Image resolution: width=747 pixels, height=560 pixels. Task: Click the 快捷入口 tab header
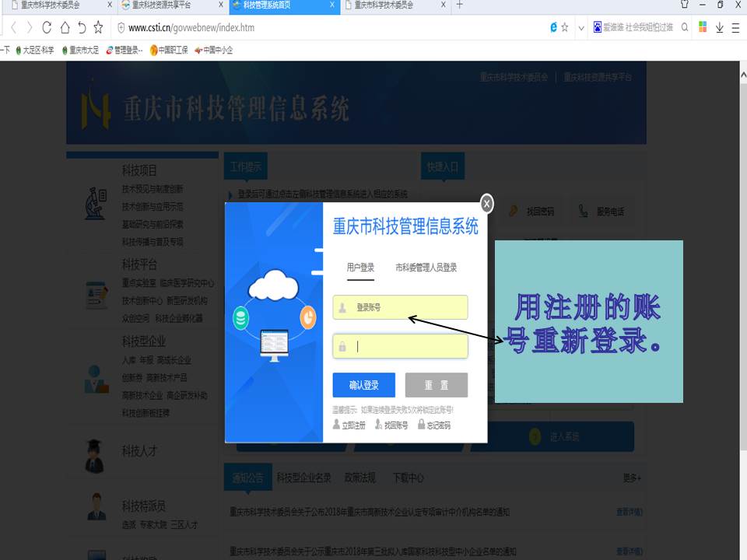[x=443, y=166]
